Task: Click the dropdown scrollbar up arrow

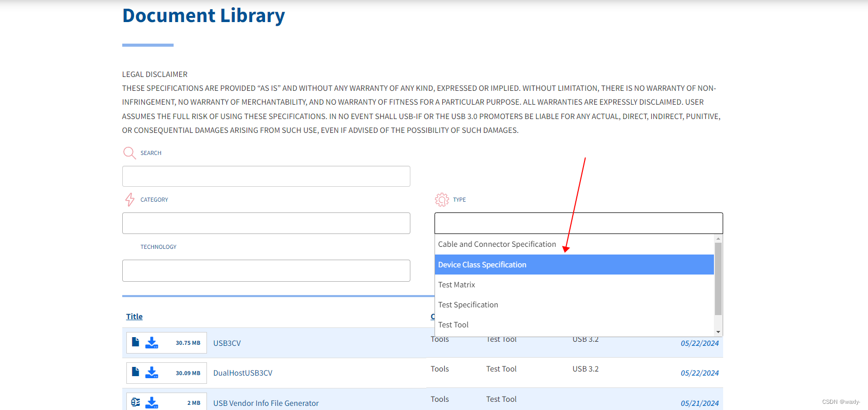Action: 719,239
